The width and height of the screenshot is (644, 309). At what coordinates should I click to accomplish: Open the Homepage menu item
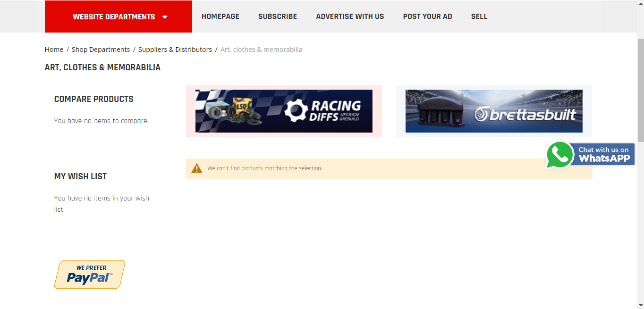(220, 17)
